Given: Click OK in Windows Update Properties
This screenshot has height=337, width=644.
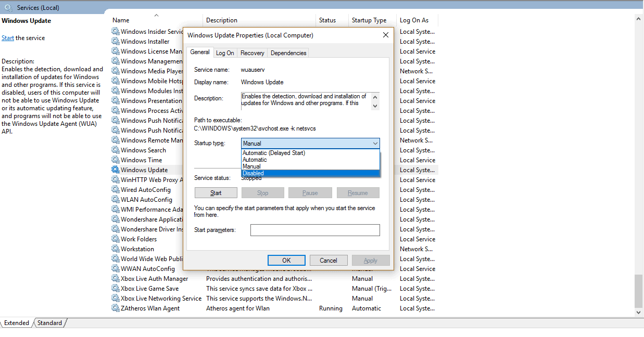Looking at the screenshot, I should click(286, 261).
